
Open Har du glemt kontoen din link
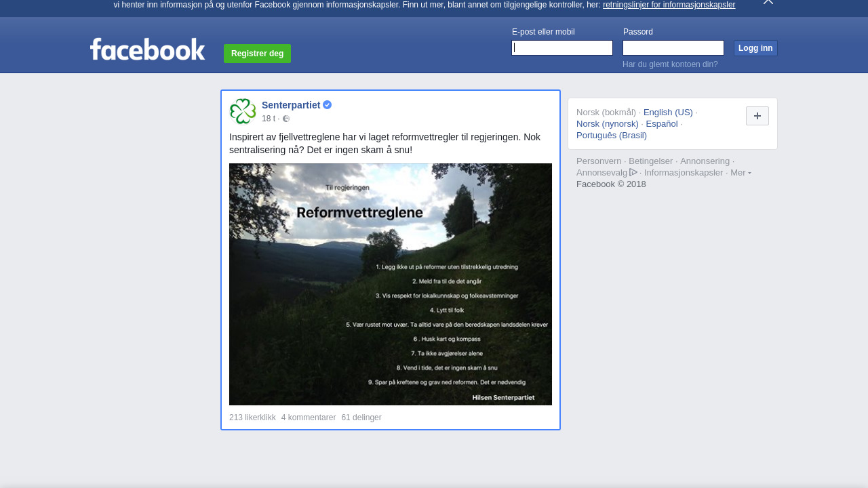point(670,64)
